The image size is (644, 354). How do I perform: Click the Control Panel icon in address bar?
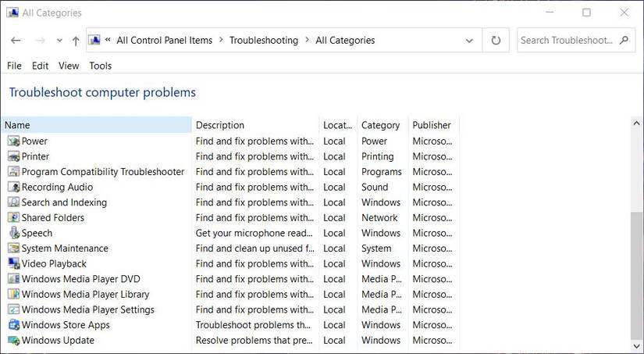[x=94, y=40]
